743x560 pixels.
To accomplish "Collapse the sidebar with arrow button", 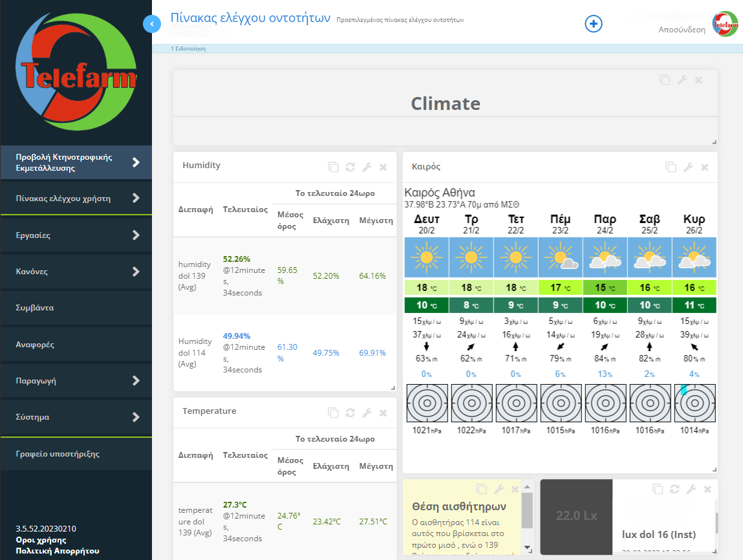I will point(151,24).
